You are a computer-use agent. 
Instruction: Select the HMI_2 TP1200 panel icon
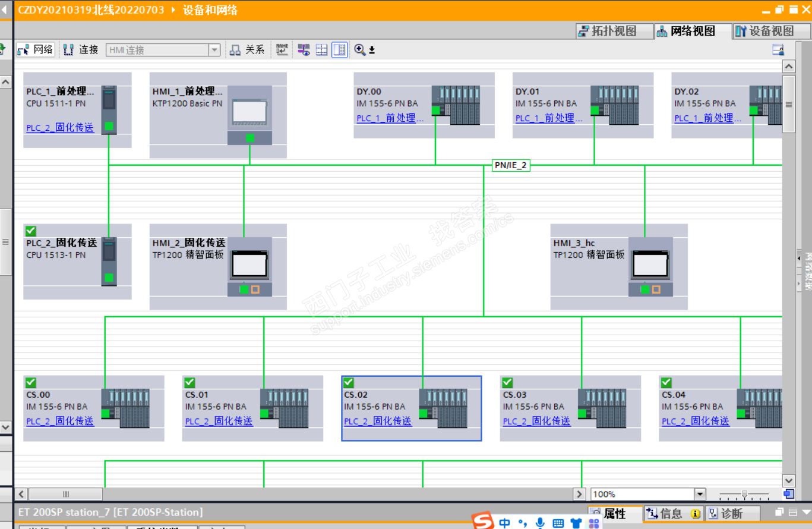click(249, 267)
